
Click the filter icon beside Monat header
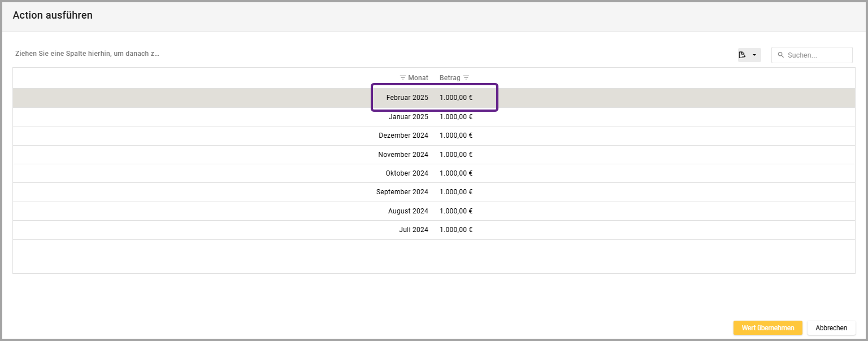tap(402, 77)
